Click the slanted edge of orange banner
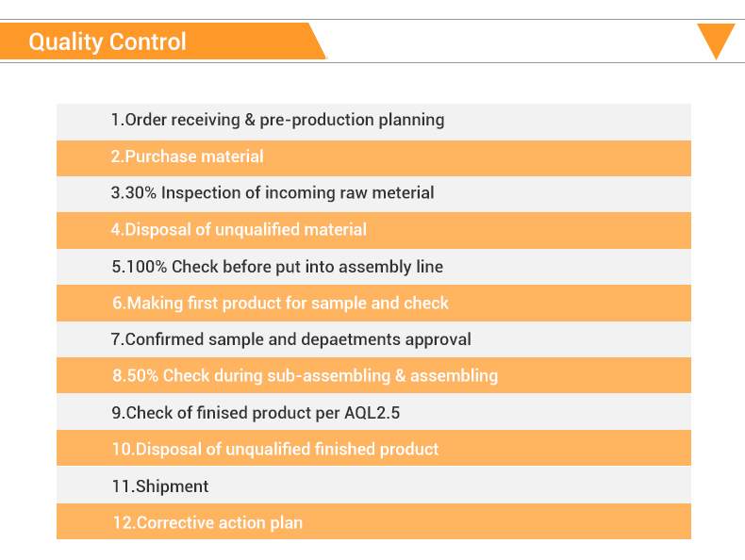The image size is (745, 560). (x=318, y=41)
